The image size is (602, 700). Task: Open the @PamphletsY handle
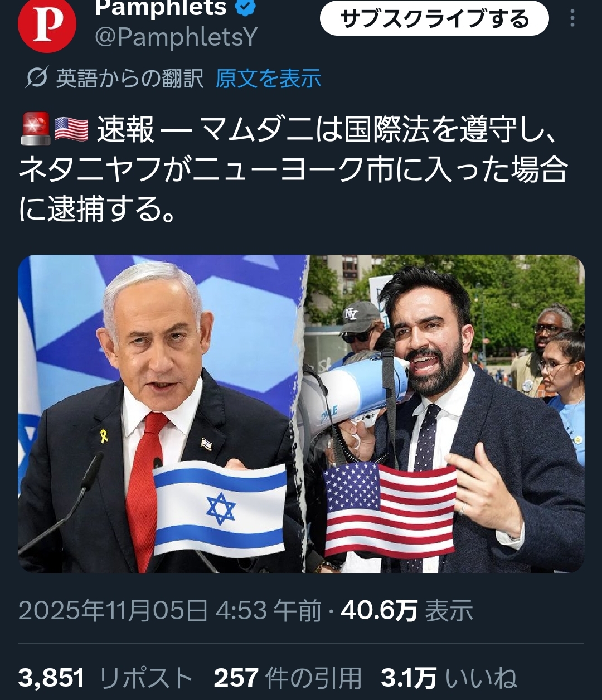pyautogui.click(x=176, y=38)
